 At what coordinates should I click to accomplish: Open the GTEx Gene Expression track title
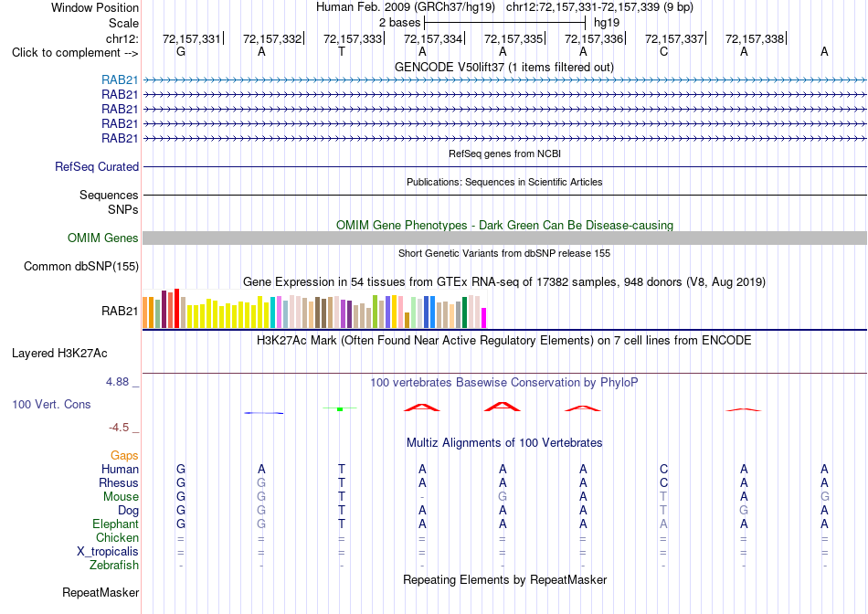click(504, 281)
